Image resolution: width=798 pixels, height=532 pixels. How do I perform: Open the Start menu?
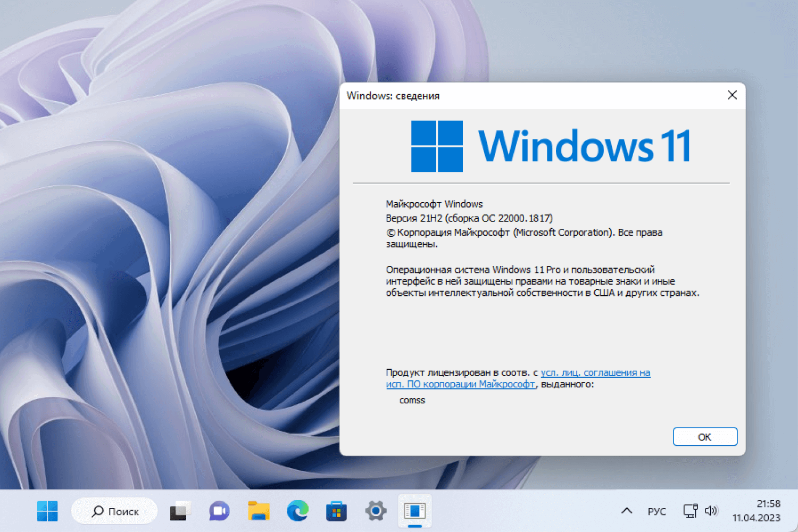(x=47, y=511)
